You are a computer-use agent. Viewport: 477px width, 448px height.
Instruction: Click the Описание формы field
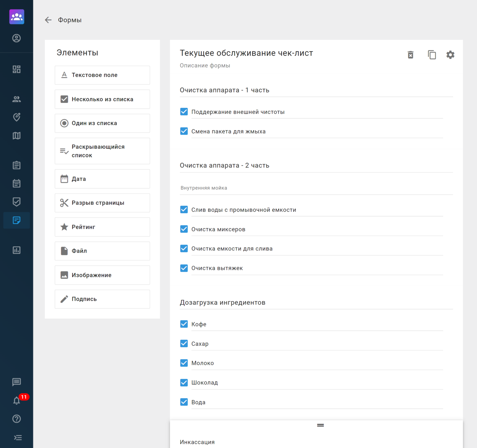tap(205, 65)
